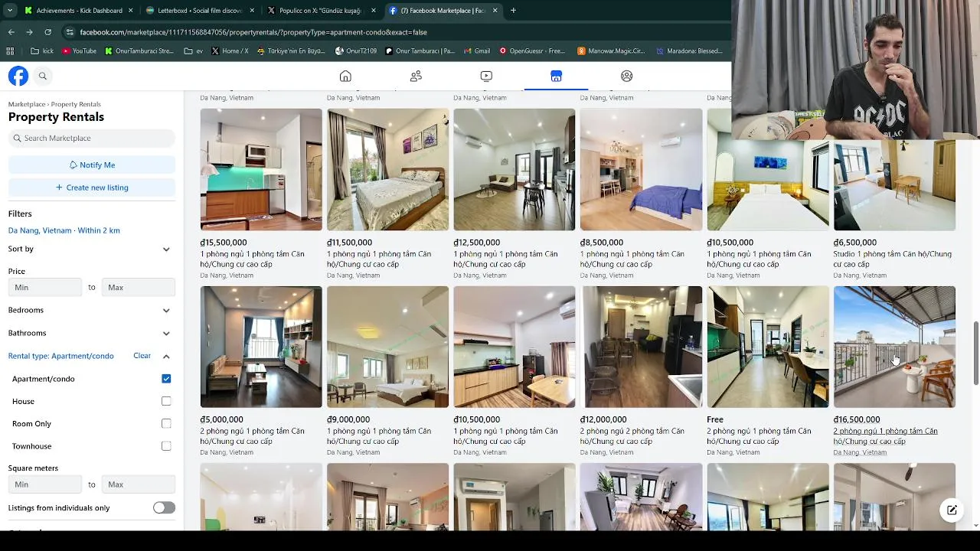Click the Marketplace breadcrumb link
980x551 pixels.
[27, 104]
